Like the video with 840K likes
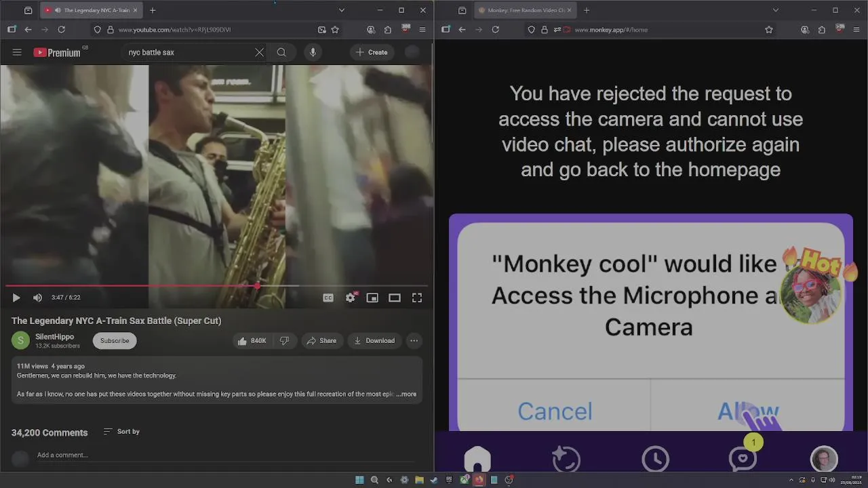This screenshot has height=488, width=868. click(252, 341)
